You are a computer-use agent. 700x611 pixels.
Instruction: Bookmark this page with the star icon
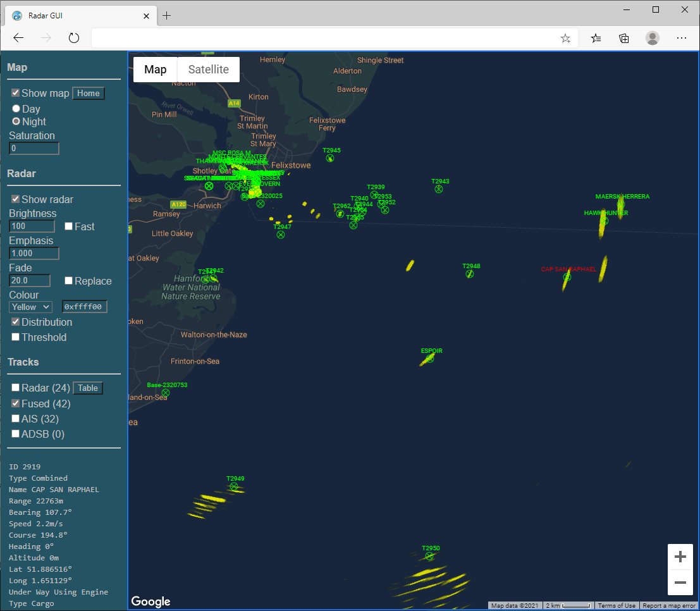click(565, 38)
